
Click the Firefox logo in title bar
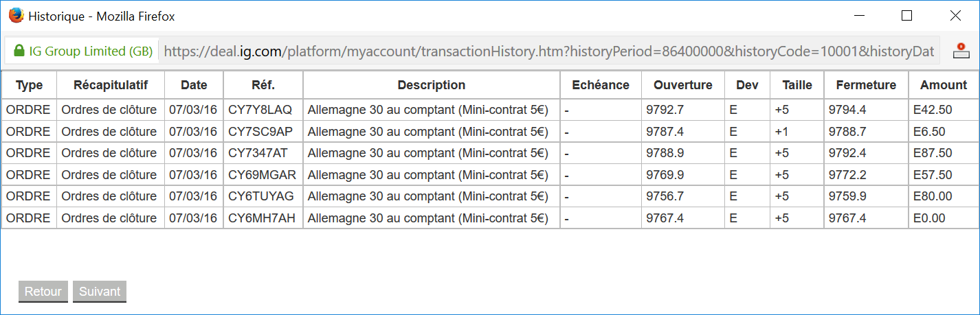tap(16, 15)
